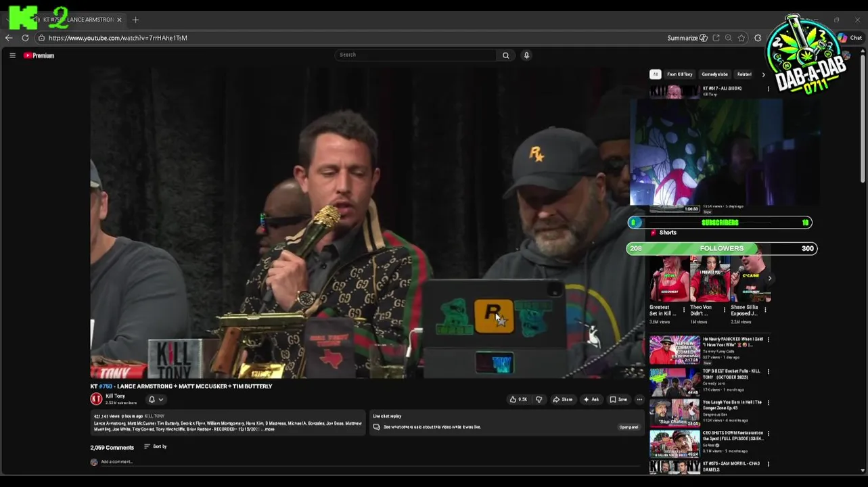The height and width of the screenshot is (487, 868).
Task: Open options for CEO SHUTS DOWN Restaurant video
Action: (x=768, y=434)
